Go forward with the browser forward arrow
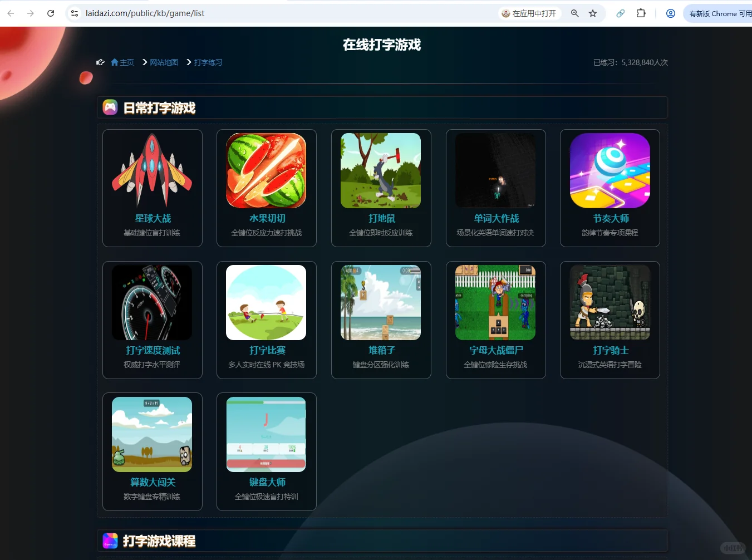752x560 pixels. tap(31, 13)
